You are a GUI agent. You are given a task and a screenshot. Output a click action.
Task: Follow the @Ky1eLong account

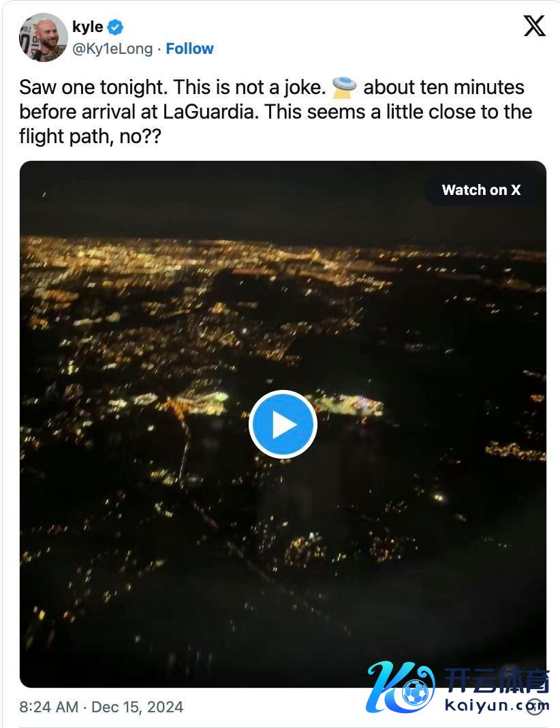[x=190, y=48]
